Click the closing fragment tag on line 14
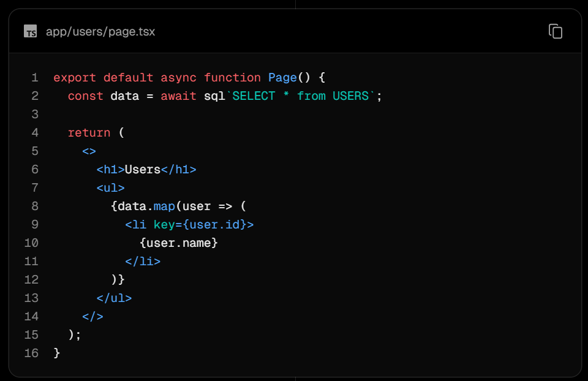Image resolution: width=588 pixels, height=381 pixels. (x=92, y=317)
